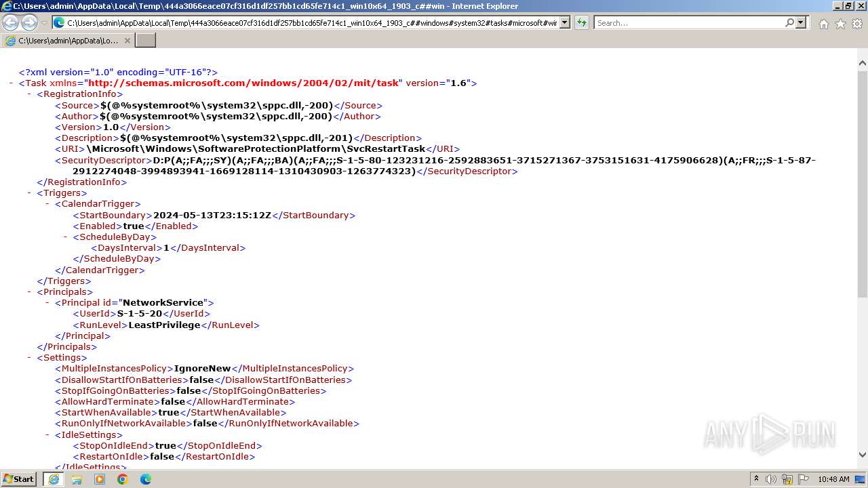This screenshot has width=868, height=488.
Task: Click the RunLevel value LeastPrivilege
Action: [164, 325]
